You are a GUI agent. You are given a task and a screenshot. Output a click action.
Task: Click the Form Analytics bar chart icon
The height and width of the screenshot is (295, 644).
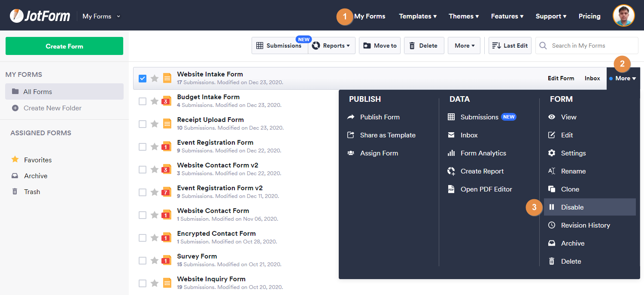pos(451,153)
